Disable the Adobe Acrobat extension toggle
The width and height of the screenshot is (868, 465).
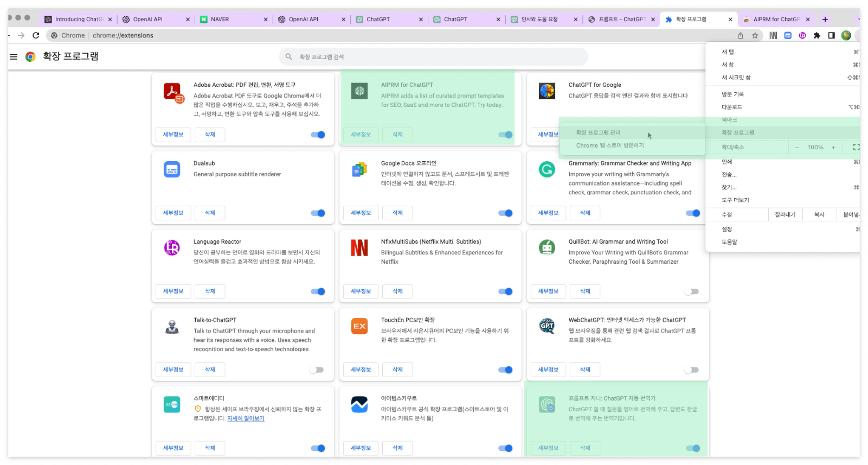click(318, 135)
